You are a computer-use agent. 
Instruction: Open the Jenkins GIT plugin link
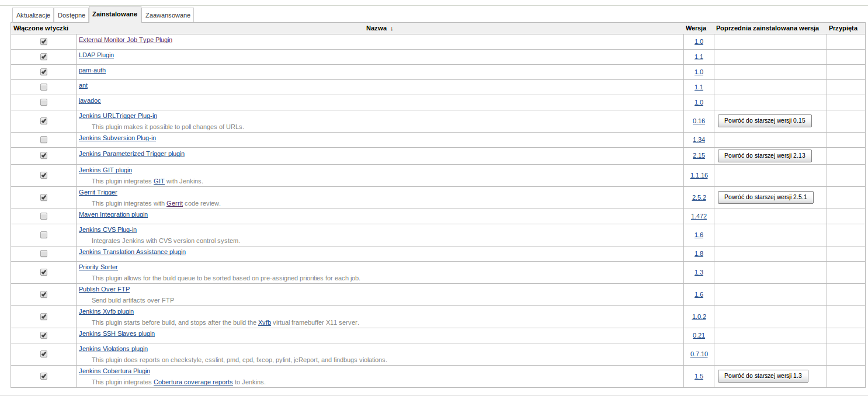tap(105, 171)
